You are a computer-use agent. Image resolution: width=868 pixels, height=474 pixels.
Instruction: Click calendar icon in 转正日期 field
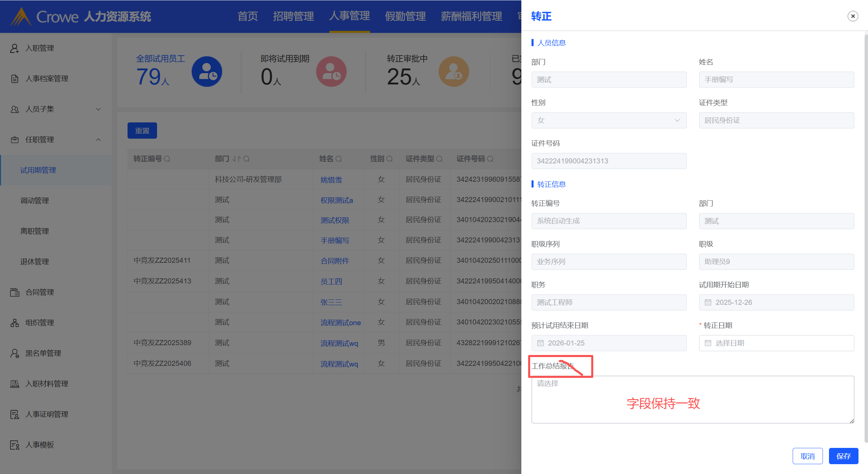pyautogui.click(x=708, y=343)
